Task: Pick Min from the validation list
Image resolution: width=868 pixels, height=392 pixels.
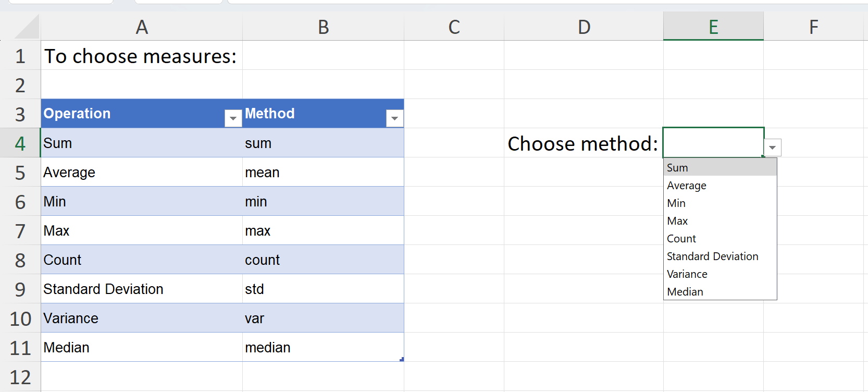Action: (x=676, y=203)
